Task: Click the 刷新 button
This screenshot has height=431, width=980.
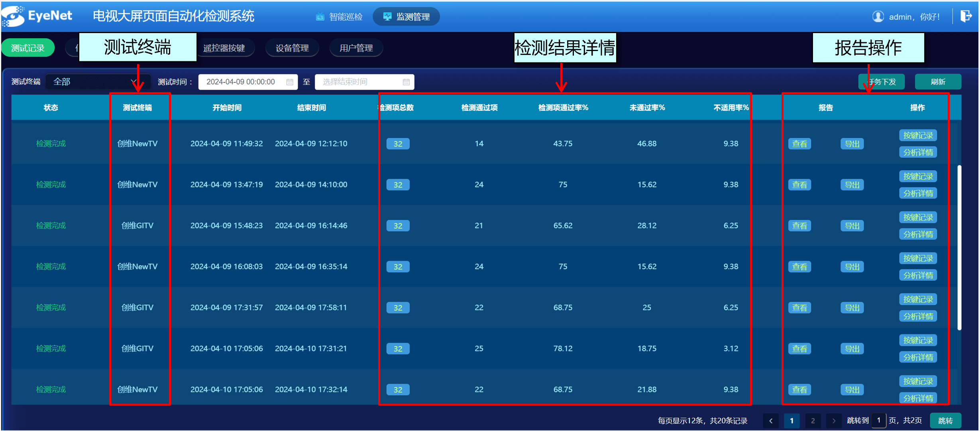Action: (x=938, y=82)
